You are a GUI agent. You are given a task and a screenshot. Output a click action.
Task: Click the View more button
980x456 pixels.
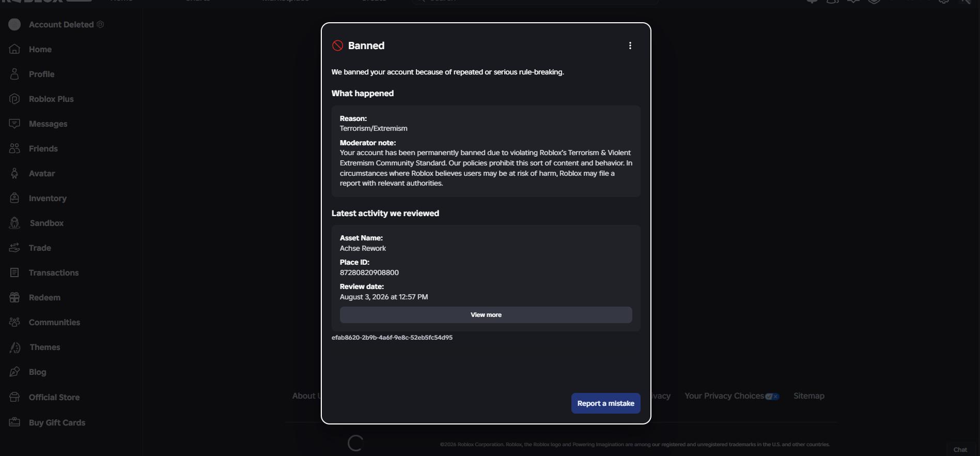coord(486,315)
